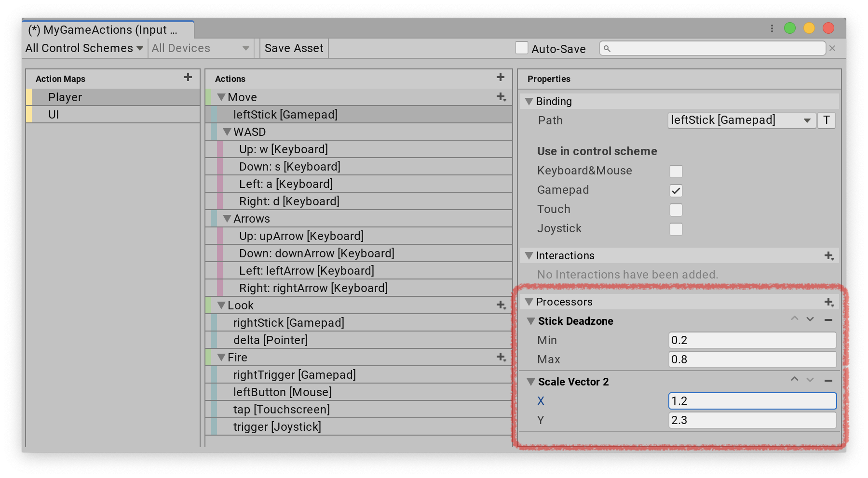Add a new Action Map
The height and width of the screenshot is (478, 868).
coord(188,77)
